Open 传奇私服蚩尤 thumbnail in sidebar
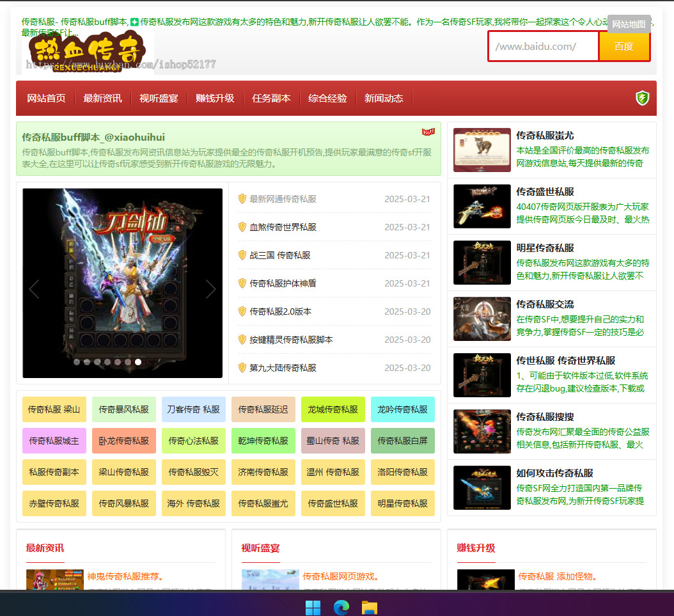 pyautogui.click(x=482, y=150)
